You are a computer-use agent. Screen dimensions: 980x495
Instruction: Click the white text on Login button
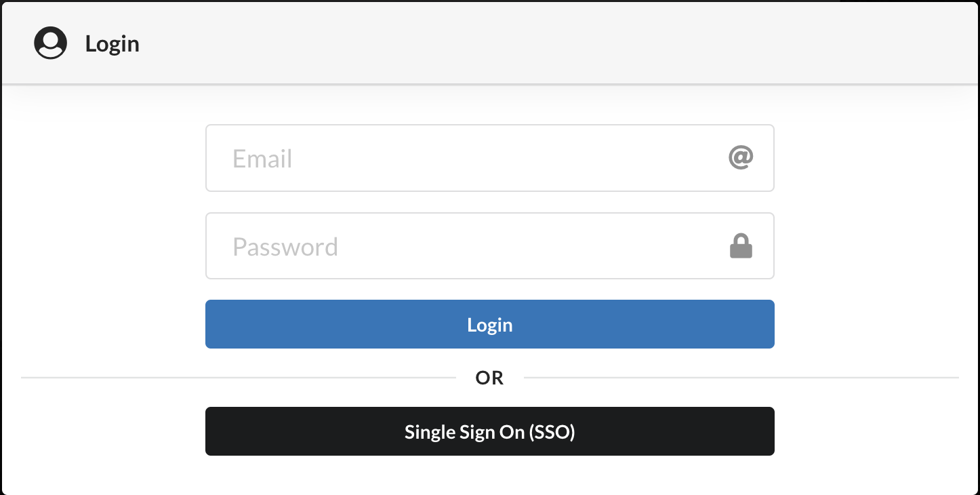489,325
